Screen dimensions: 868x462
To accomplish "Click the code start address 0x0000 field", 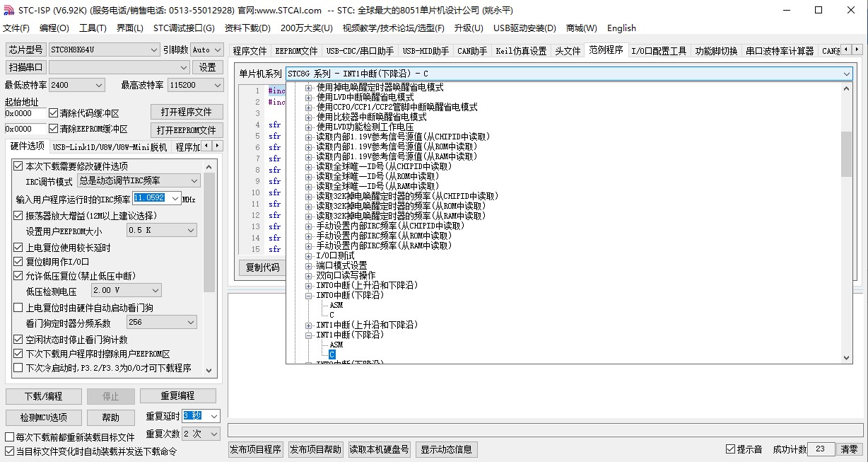I will pos(25,113).
